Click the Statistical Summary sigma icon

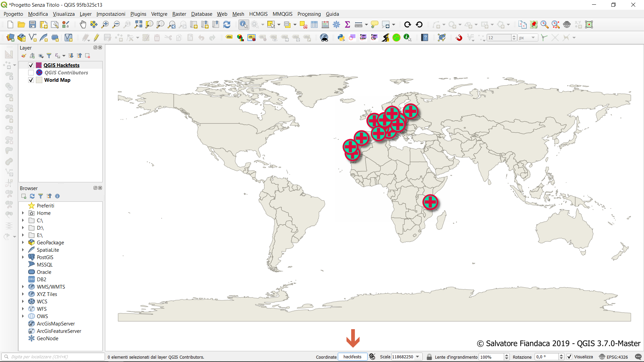pyautogui.click(x=347, y=24)
